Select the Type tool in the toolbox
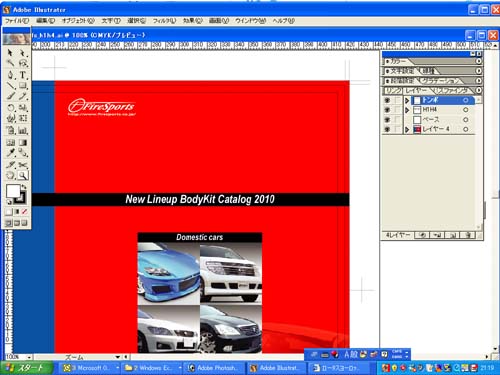Screen dimensions: 500x375 pyautogui.click(x=23, y=75)
